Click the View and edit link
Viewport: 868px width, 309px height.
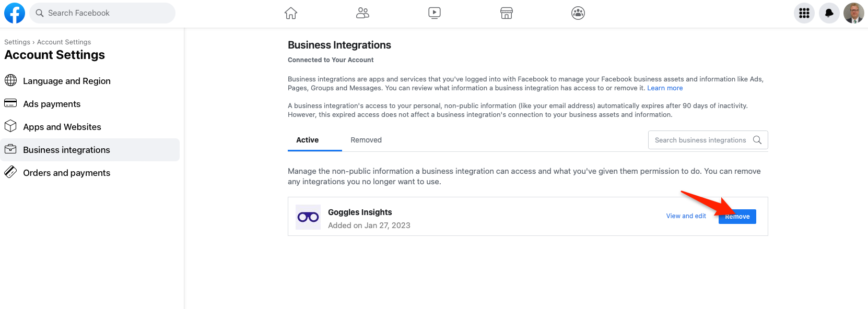[x=686, y=216]
